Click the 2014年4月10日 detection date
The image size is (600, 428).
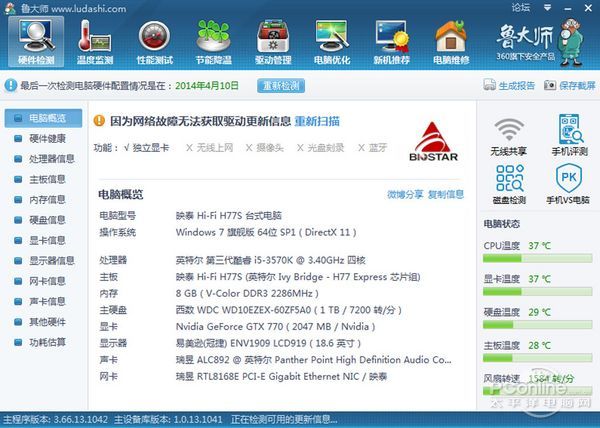(x=207, y=85)
